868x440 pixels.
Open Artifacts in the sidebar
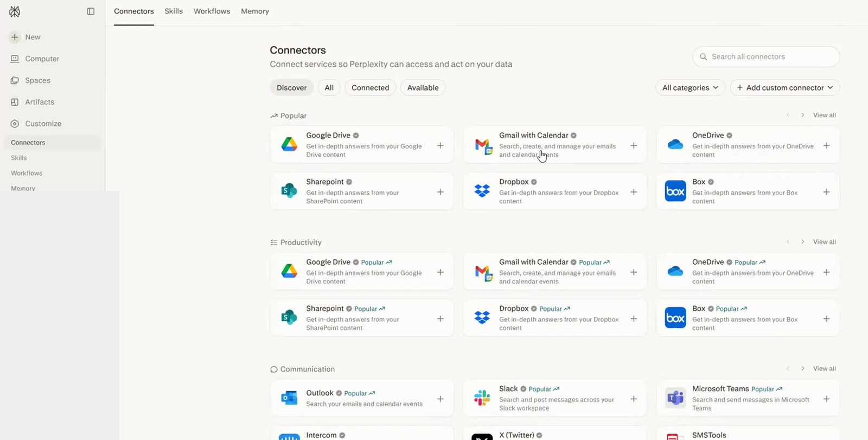click(33, 102)
